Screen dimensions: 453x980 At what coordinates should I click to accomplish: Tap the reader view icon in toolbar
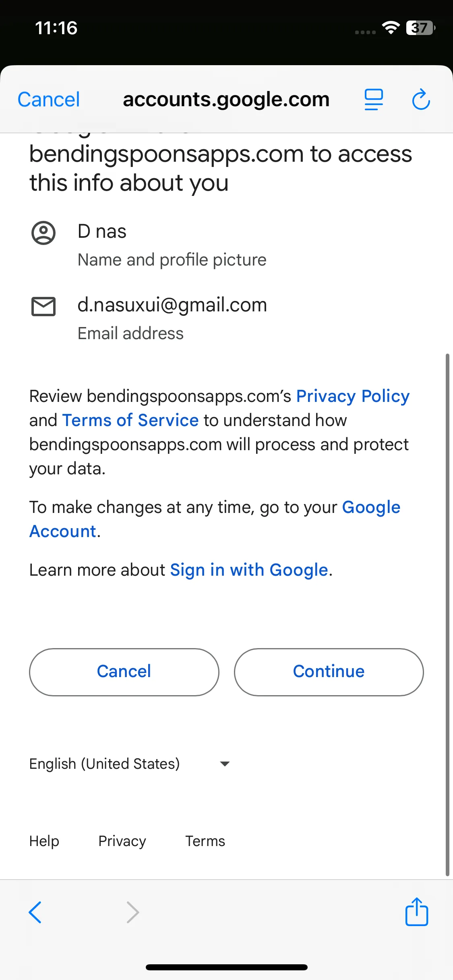point(374,99)
